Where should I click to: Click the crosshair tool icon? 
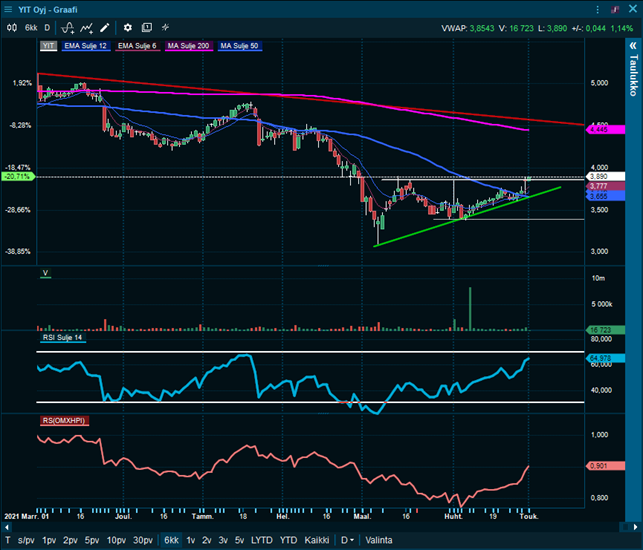pos(165,27)
